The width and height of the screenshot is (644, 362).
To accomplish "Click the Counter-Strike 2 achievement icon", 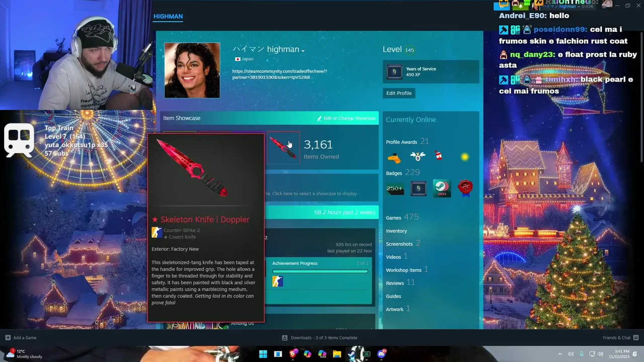I will (278, 282).
